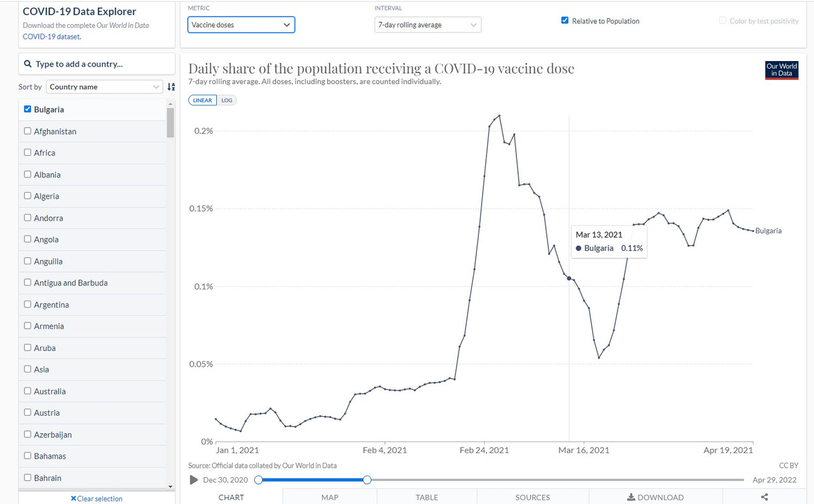Click the Feb 24, 2021 axis label
The image size is (814, 504).
pyautogui.click(x=484, y=450)
